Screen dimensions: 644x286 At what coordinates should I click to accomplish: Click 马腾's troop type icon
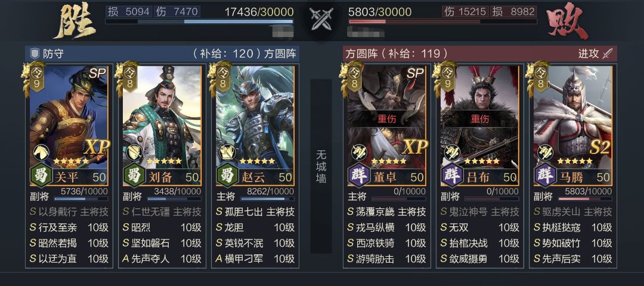point(545,152)
